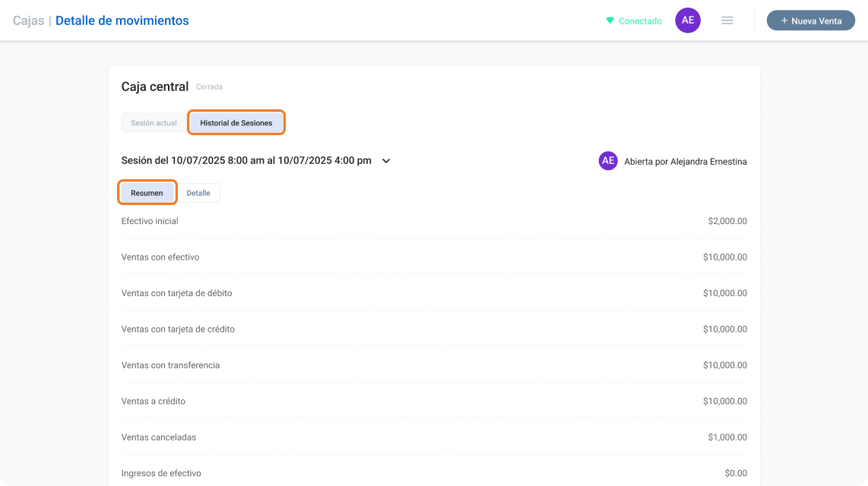The height and width of the screenshot is (486, 868).
Task: Click Ingresos de efectivo label
Action: tap(161, 473)
